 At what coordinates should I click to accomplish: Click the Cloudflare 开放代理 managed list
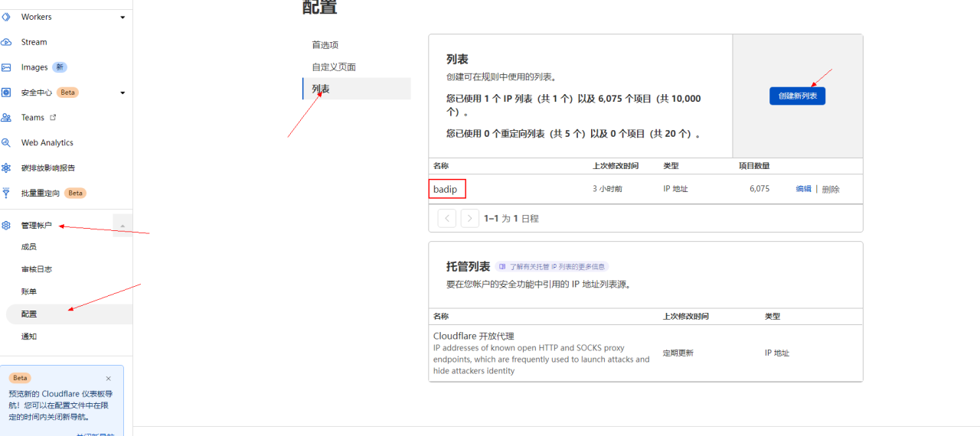pyautogui.click(x=474, y=336)
